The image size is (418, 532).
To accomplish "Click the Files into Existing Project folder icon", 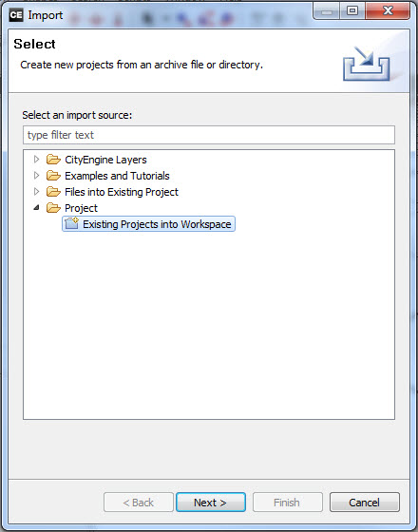I will (x=53, y=192).
